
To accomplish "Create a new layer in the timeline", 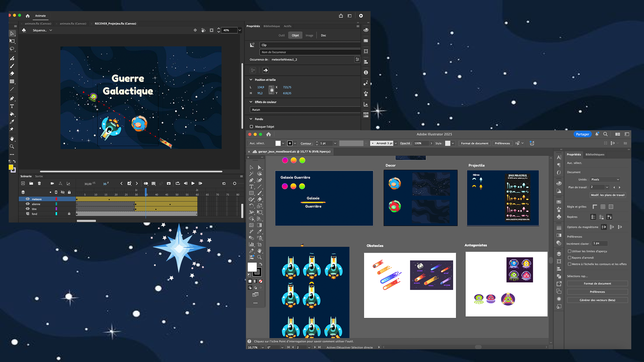I will click(23, 184).
